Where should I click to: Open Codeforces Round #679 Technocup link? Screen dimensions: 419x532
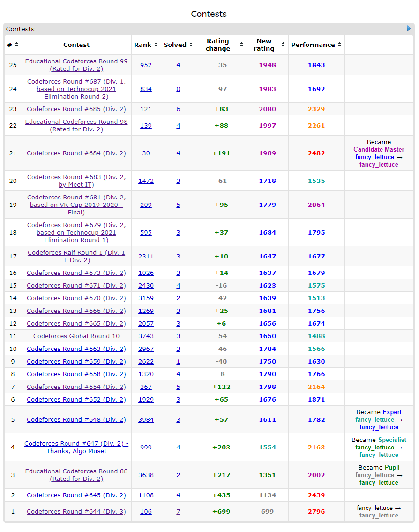click(76, 232)
